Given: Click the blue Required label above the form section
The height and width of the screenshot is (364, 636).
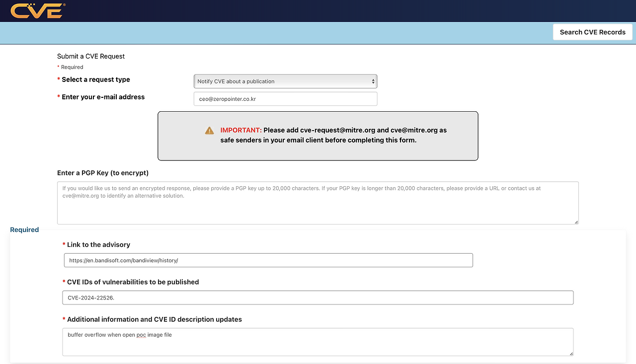Looking at the screenshot, I should [x=24, y=229].
